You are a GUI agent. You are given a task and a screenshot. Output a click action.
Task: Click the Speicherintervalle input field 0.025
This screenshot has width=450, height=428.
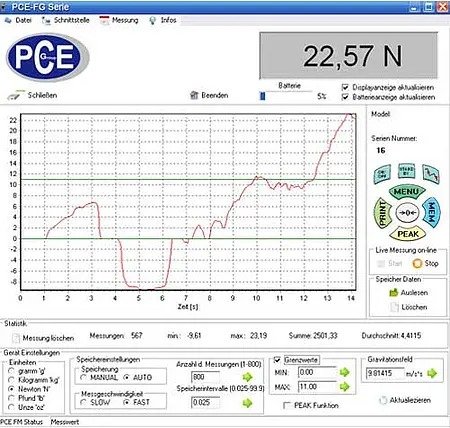[x=205, y=402]
